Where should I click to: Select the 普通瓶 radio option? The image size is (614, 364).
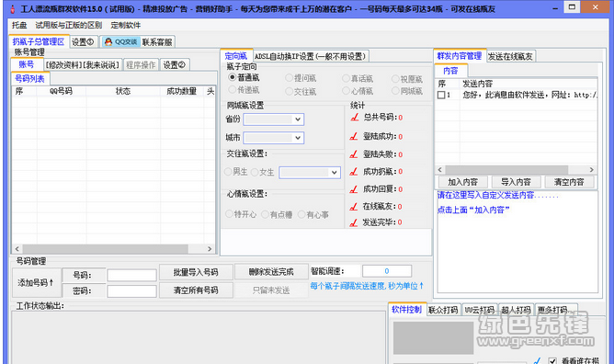point(232,77)
